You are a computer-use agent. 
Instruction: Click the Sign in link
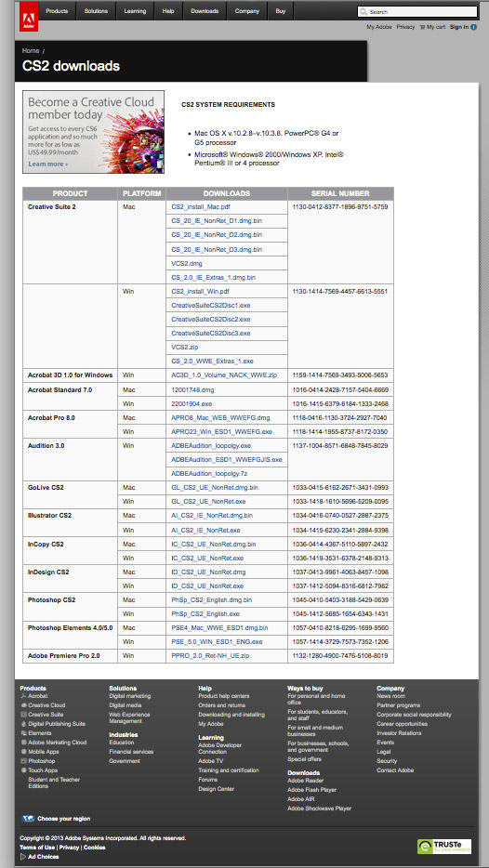[459, 27]
